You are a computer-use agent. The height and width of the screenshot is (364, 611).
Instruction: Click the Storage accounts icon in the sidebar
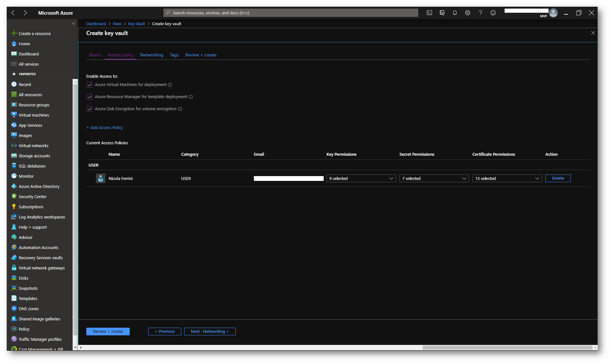[x=14, y=156]
